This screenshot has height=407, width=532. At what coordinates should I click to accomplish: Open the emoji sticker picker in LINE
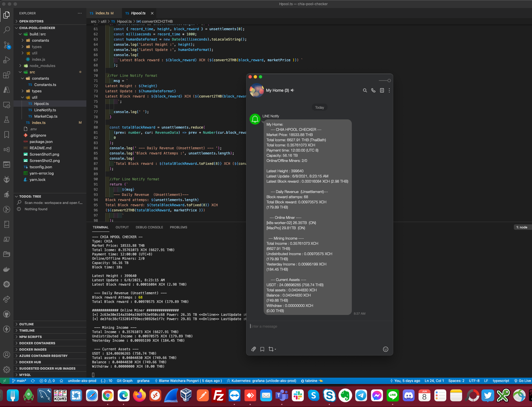pos(386,349)
